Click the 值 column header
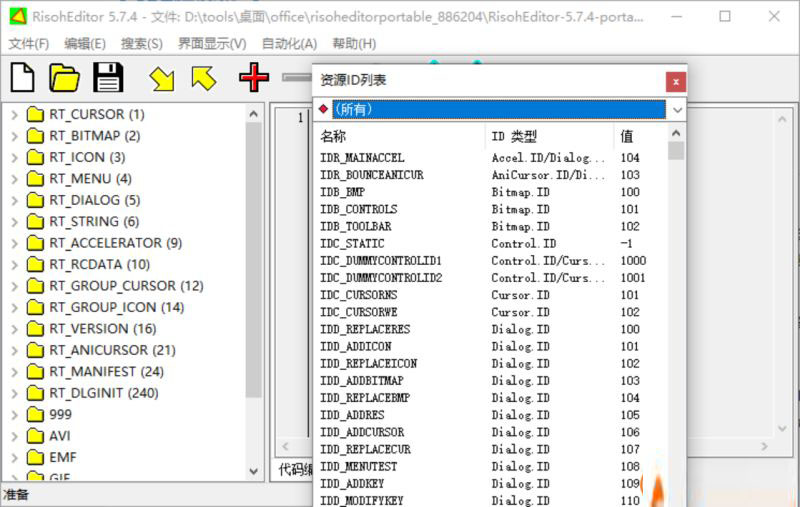The image size is (800, 507). tap(640, 136)
